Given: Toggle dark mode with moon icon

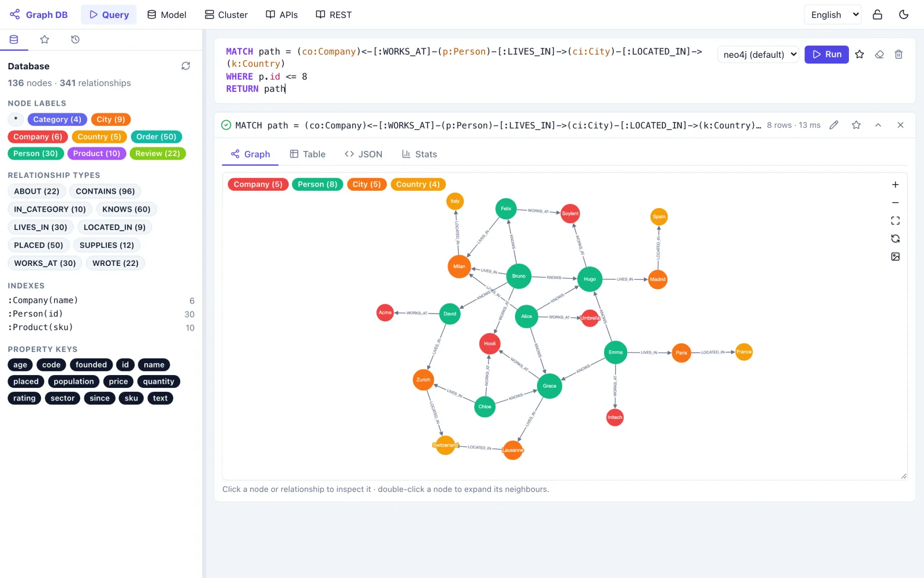Looking at the screenshot, I should [904, 15].
